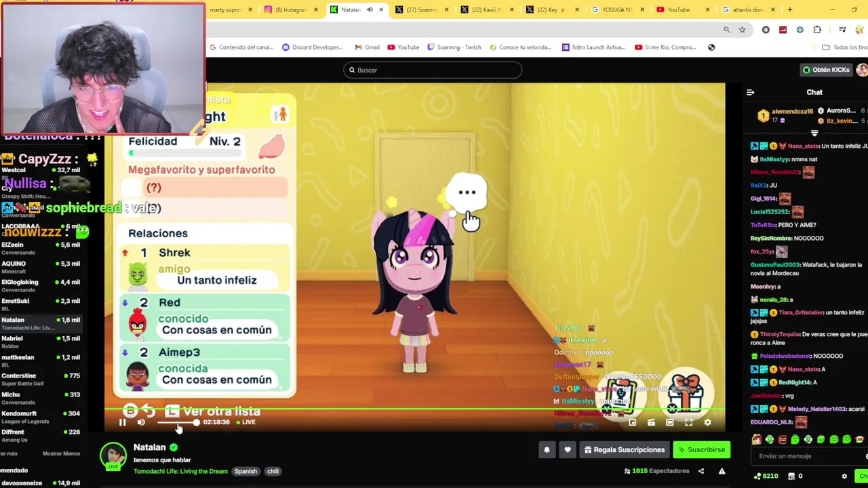This screenshot has height=488, width=868.
Task: Open ElGlogloking channel in sidebar
Action: [41, 285]
